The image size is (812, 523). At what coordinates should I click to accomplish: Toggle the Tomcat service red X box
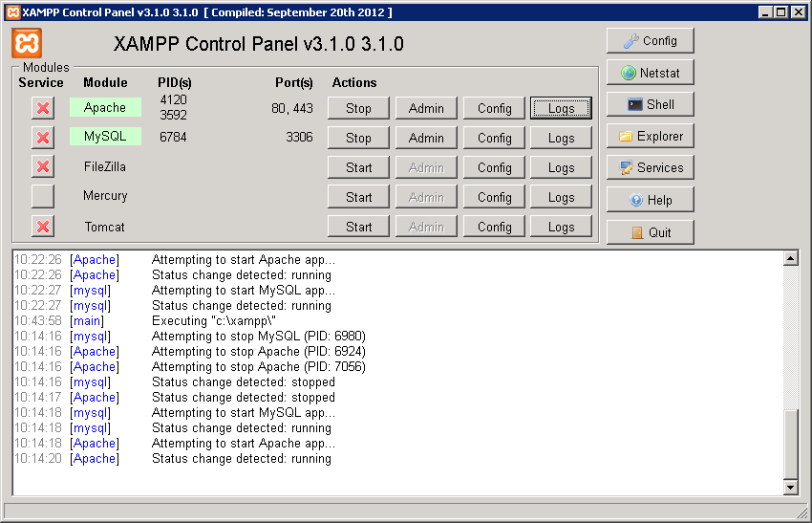43,226
